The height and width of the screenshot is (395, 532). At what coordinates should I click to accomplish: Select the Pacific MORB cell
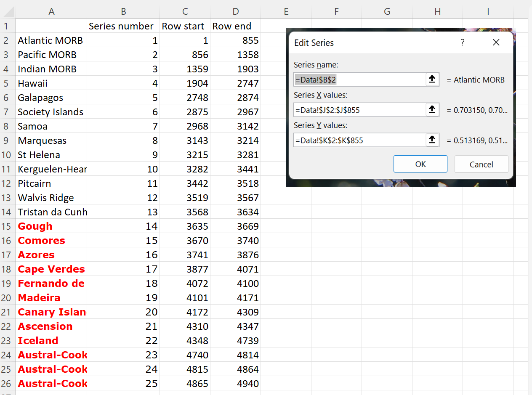[51, 55]
